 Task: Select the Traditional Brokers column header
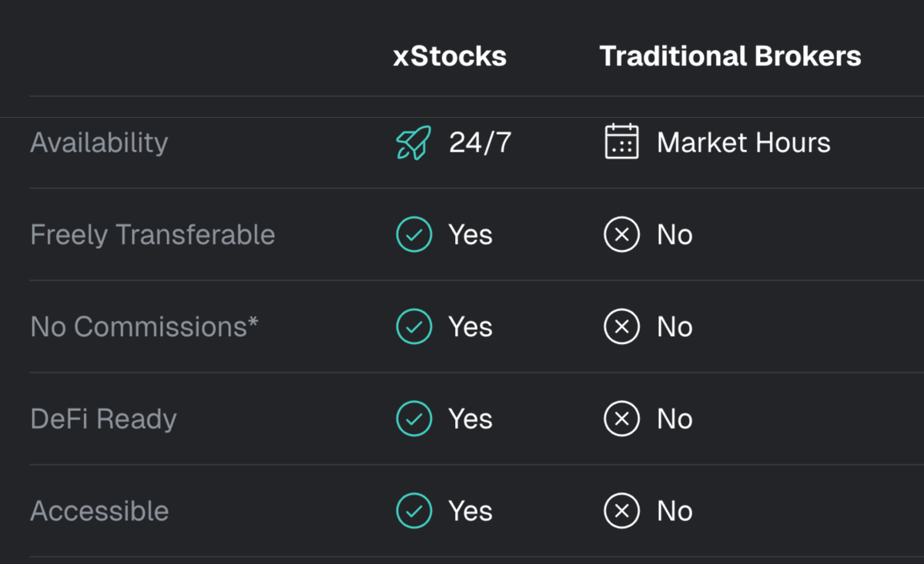[x=730, y=56]
